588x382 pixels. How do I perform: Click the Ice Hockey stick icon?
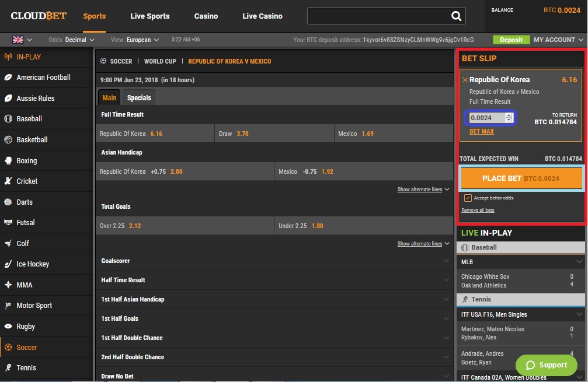point(8,264)
